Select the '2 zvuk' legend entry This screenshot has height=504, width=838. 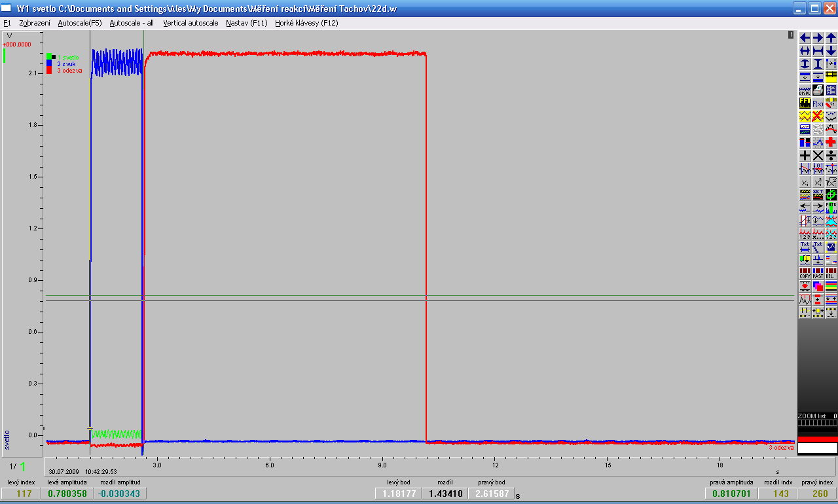point(66,63)
